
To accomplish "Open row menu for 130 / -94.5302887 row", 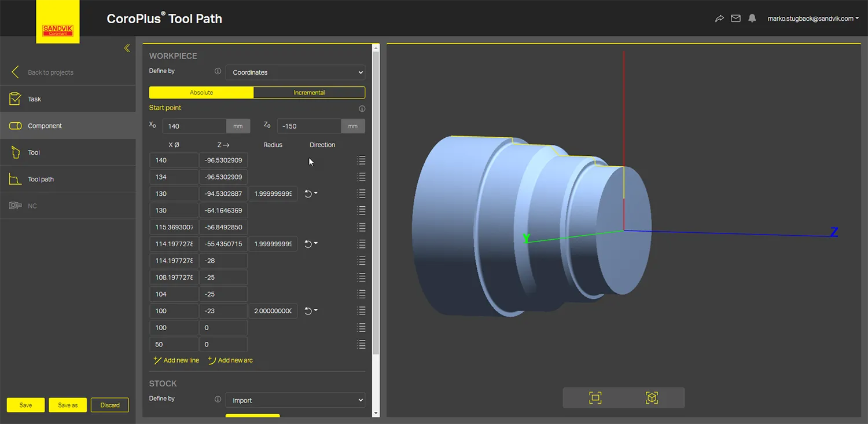I will tap(362, 193).
